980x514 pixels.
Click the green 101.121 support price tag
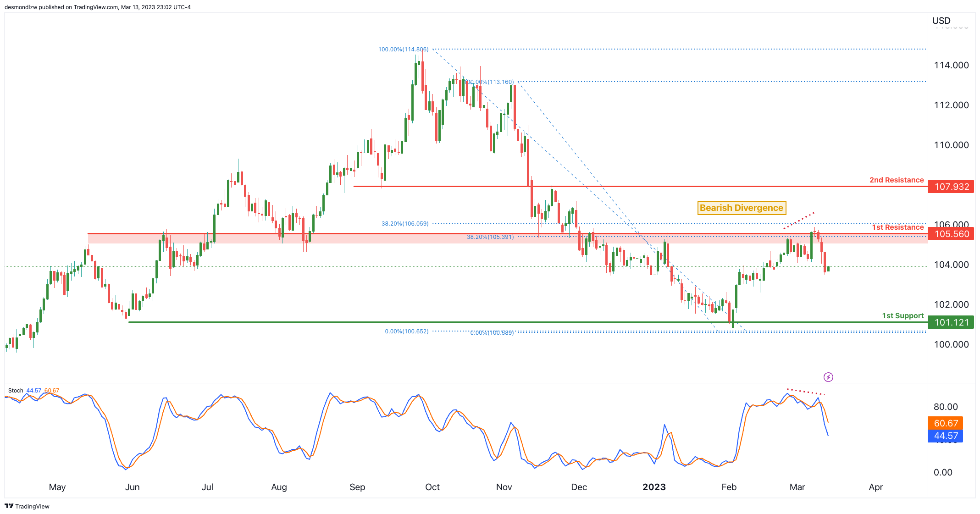coord(951,322)
